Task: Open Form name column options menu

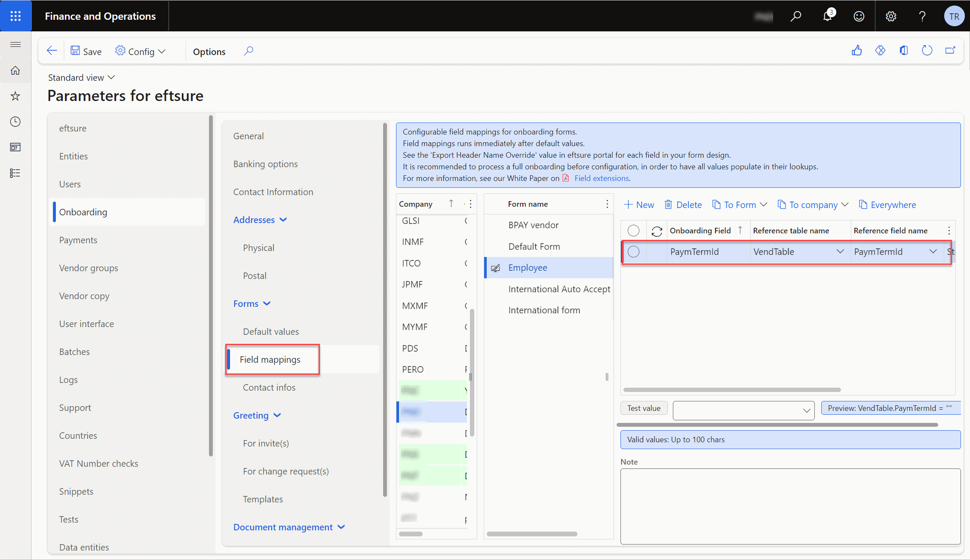Action: click(607, 204)
